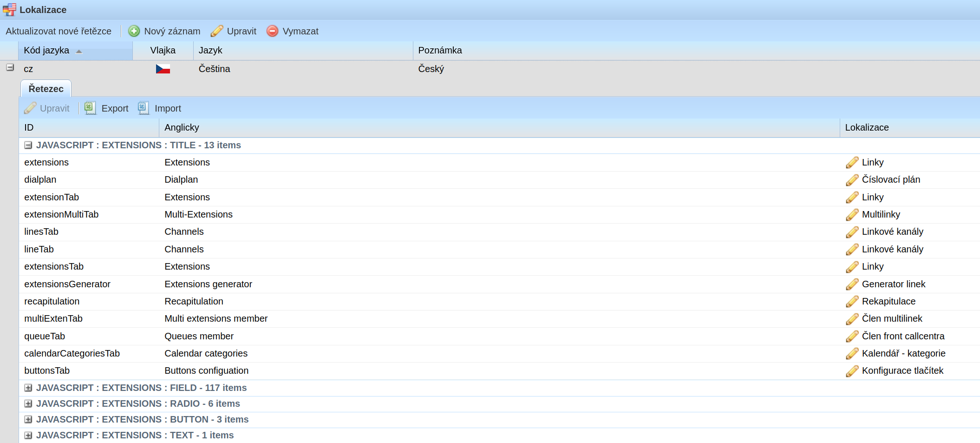This screenshot has height=443, width=980.
Task: Click the Import spreadsheet icon
Action: [144, 108]
